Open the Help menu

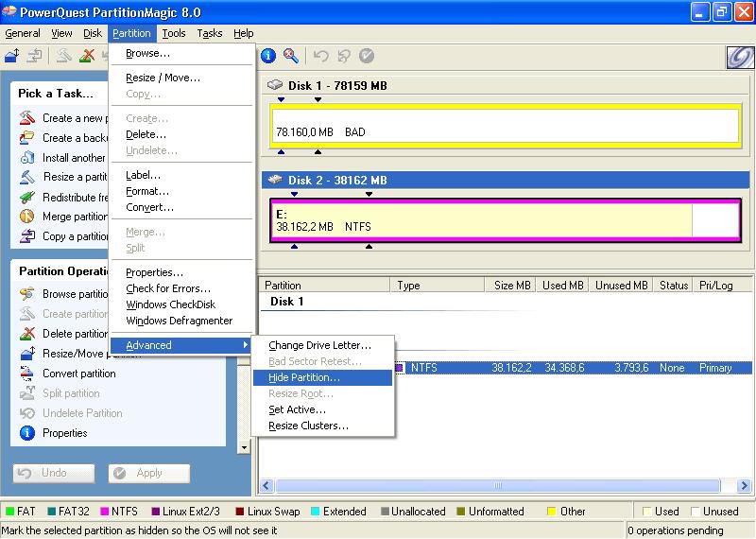coord(244,33)
